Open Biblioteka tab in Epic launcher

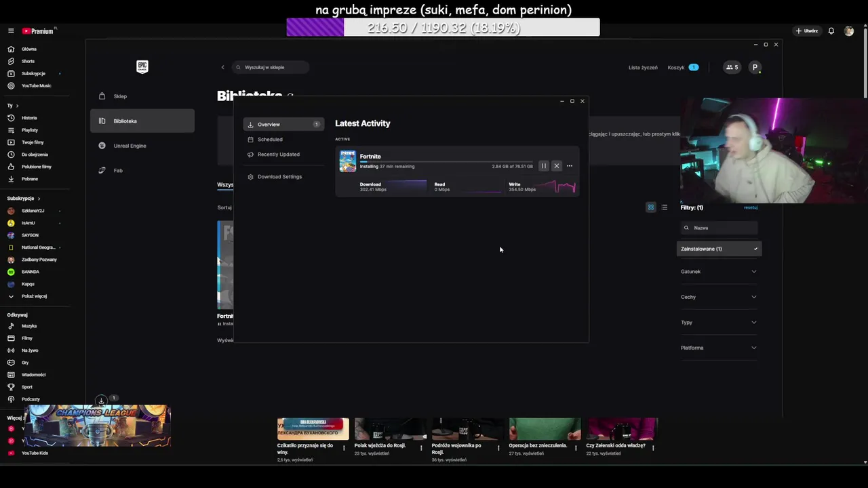point(142,121)
